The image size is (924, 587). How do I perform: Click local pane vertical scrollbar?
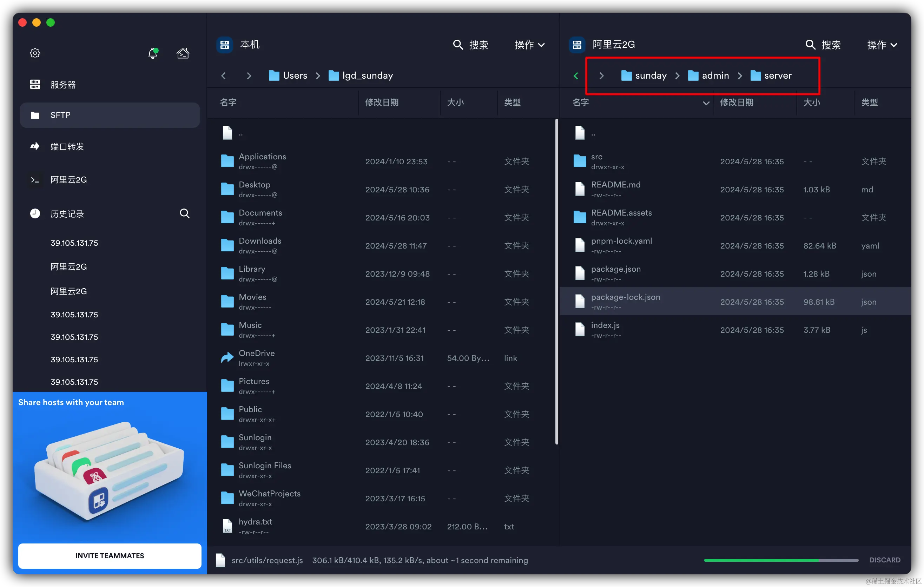point(556,282)
